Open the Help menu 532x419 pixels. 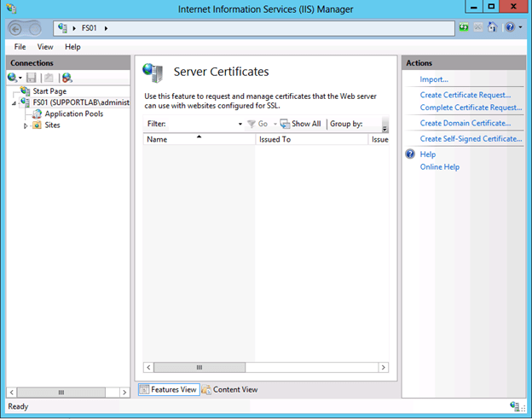tap(72, 47)
